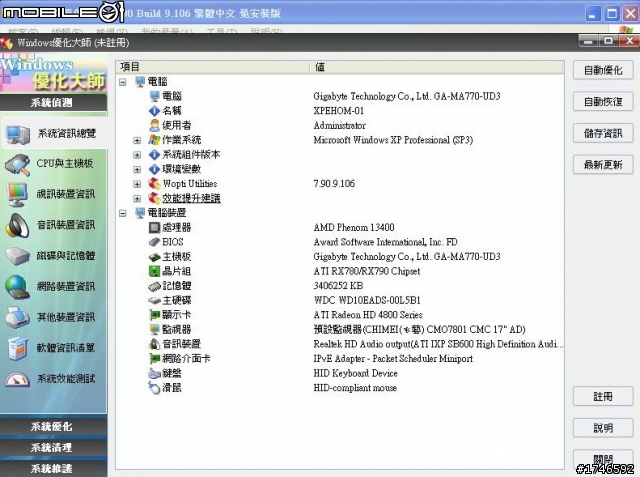Expand the 效能提升建議 node
640x477 pixels.
click(137, 199)
